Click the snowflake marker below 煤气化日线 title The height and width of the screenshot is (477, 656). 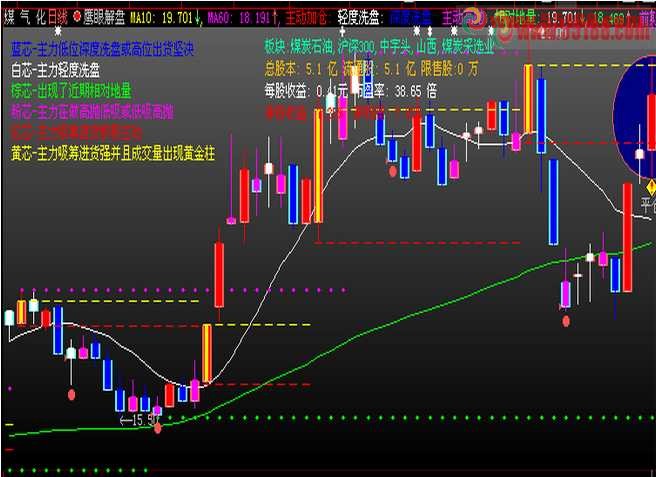pyautogui.click(x=58, y=31)
